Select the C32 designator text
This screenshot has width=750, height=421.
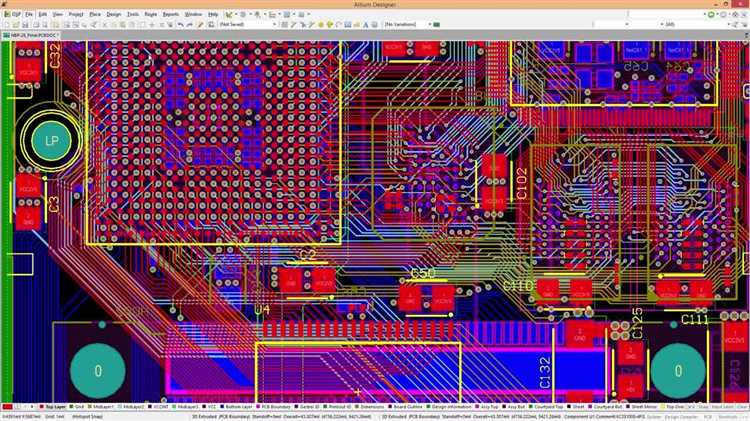pyautogui.click(x=55, y=55)
